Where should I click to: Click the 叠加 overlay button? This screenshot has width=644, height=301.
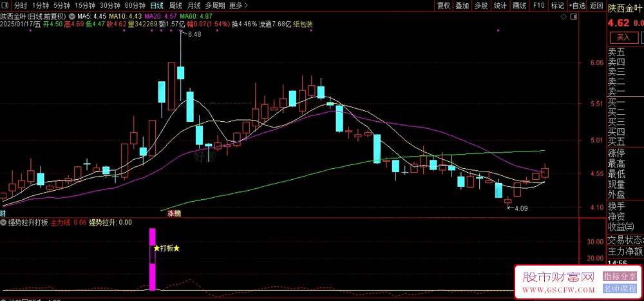(x=462, y=5)
